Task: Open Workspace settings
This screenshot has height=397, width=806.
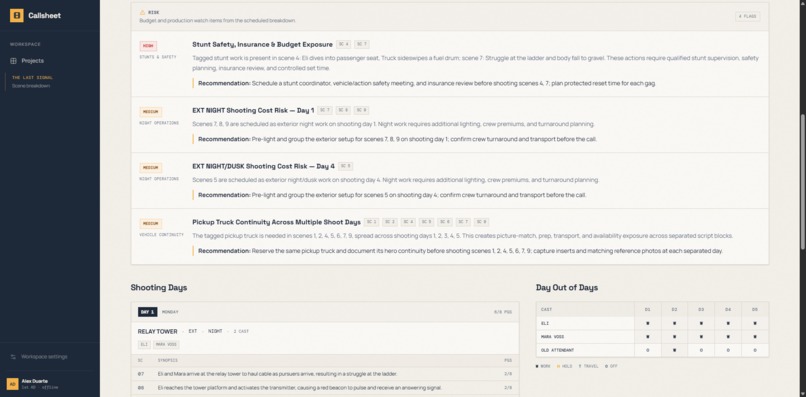Action: pos(44,356)
